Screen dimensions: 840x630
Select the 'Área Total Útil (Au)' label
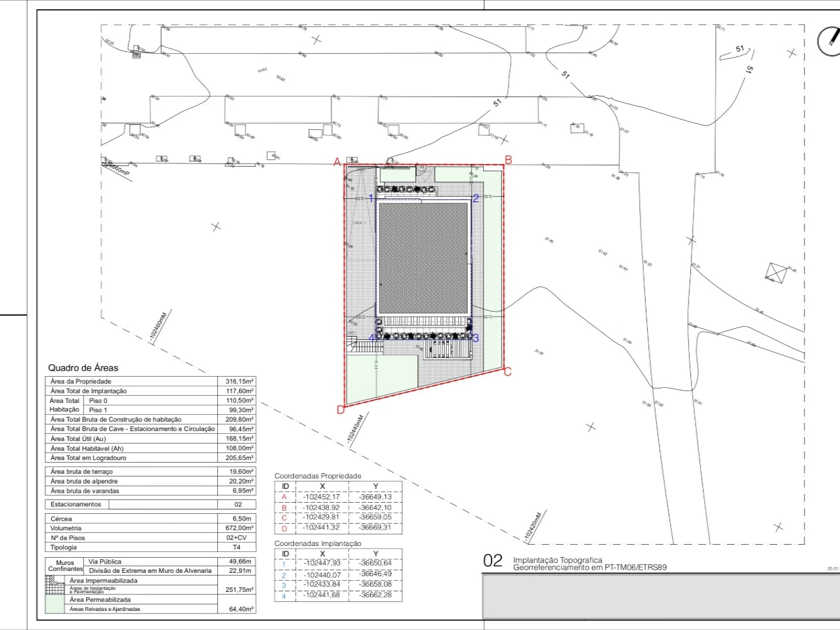77,438
